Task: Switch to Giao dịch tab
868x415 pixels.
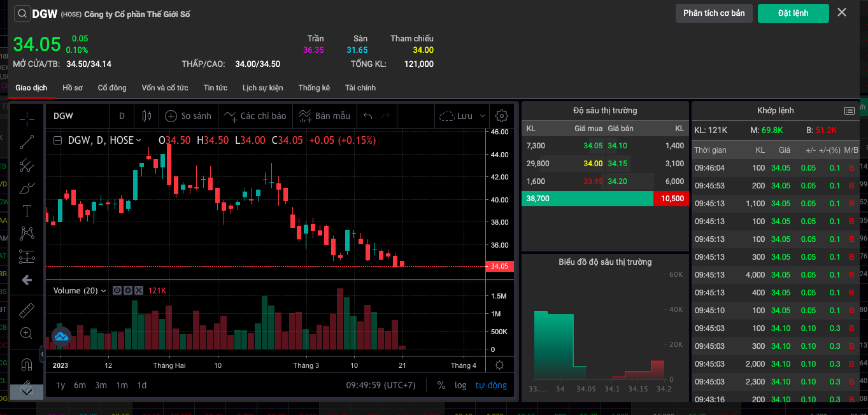Action: 31,88
